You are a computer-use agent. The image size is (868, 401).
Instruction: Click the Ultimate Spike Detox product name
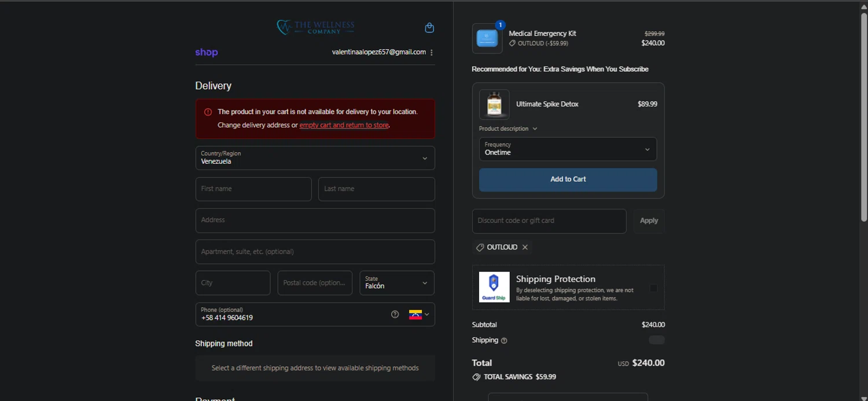click(x=547, y=104)
